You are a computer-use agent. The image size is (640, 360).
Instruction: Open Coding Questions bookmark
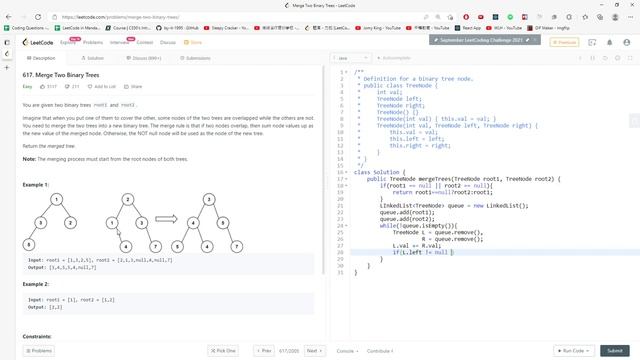pos(26,28)
